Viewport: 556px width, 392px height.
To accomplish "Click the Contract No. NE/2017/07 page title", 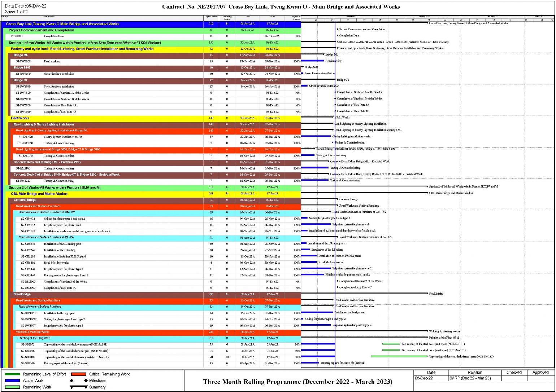I will click(x=281, y=6).
